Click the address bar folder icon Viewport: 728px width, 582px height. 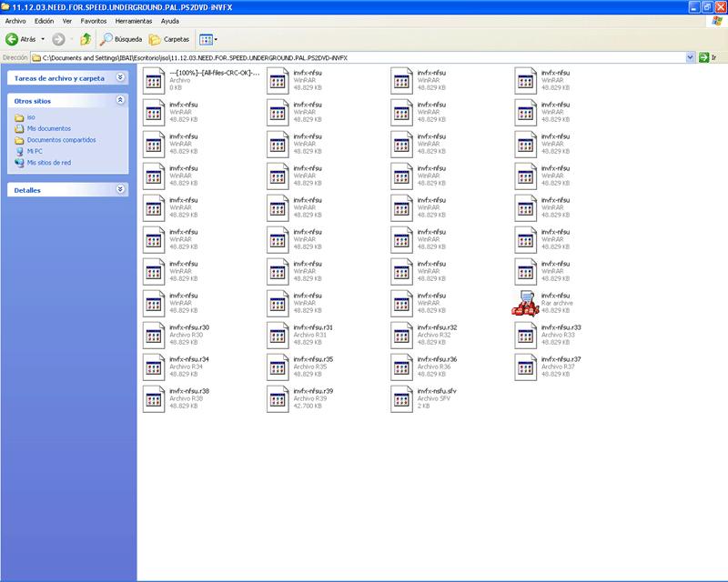tap(36, 57)
